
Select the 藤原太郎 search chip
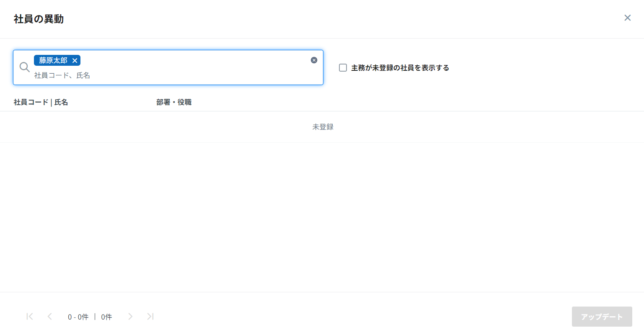click(53, 61)
